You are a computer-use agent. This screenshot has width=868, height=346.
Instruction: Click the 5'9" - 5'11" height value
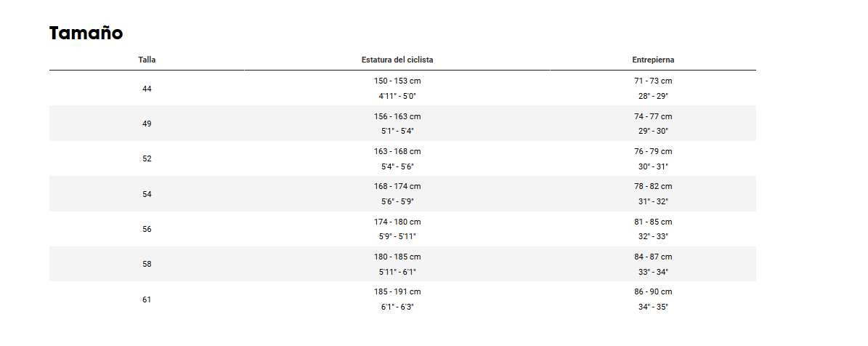point(397,236)
